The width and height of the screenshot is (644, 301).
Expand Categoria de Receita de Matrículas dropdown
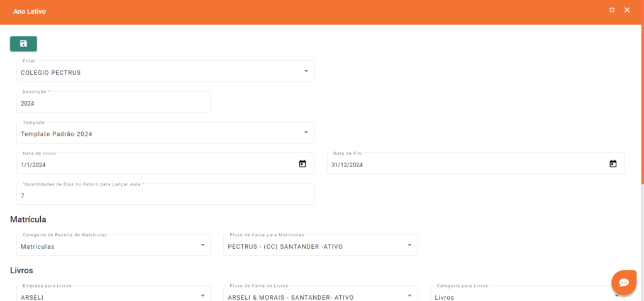203,245
